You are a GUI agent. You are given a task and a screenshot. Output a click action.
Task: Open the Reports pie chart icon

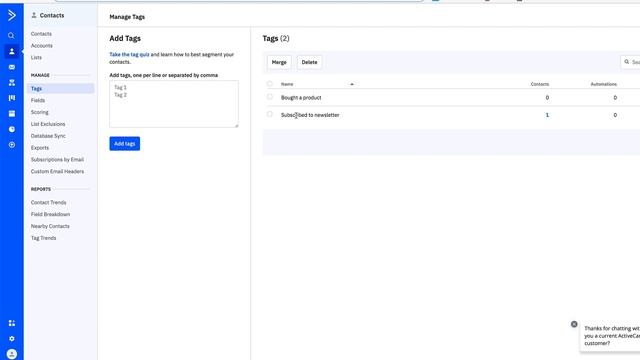11,129
